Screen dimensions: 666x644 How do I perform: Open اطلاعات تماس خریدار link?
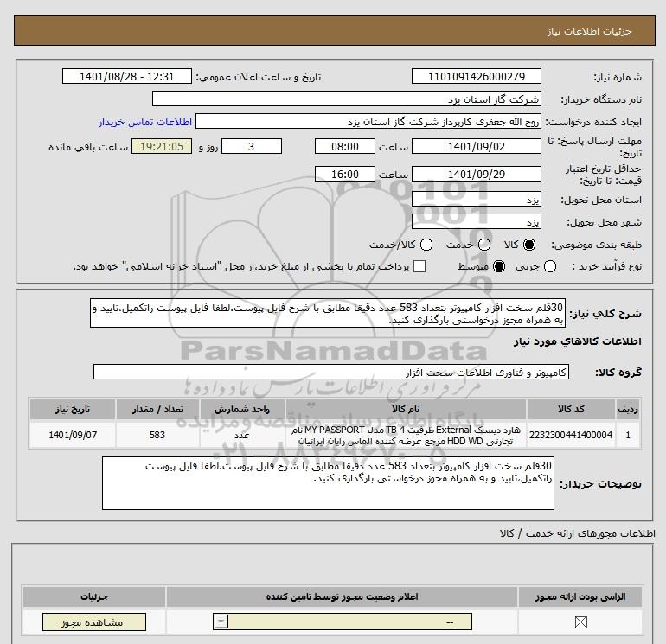tap(145, 122)
